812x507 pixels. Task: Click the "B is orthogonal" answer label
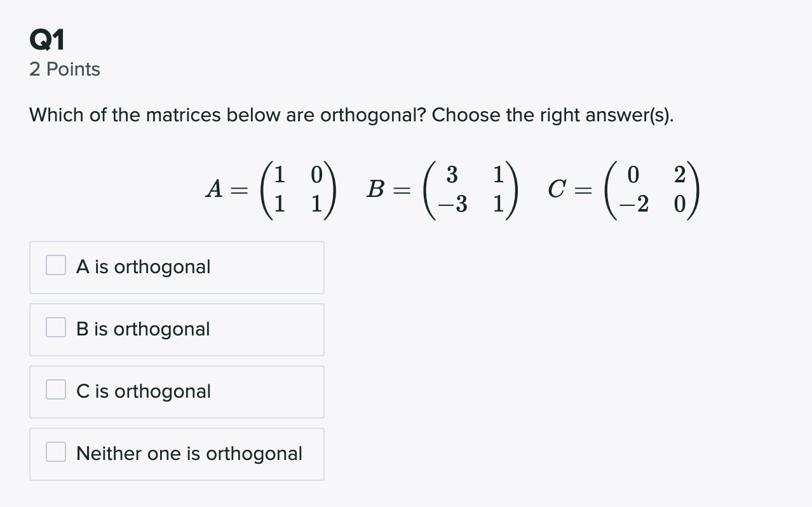click(143, 329)
